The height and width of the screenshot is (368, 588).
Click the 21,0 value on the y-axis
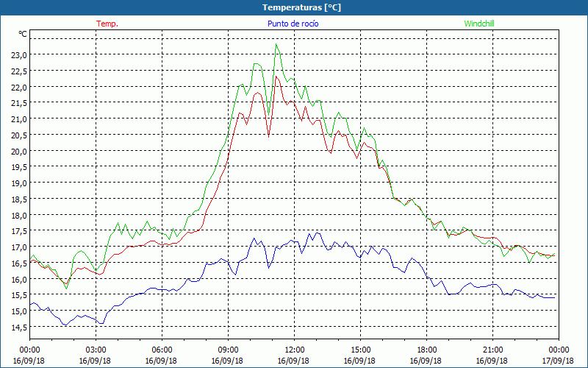(x=19, y=119)
